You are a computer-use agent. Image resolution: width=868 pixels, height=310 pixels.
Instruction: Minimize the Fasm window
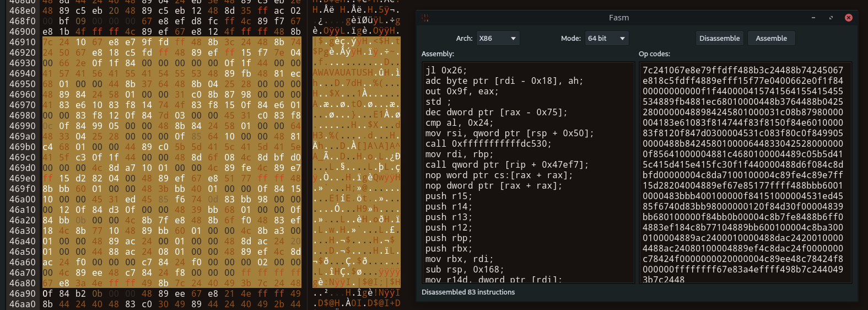pos(813,18)
